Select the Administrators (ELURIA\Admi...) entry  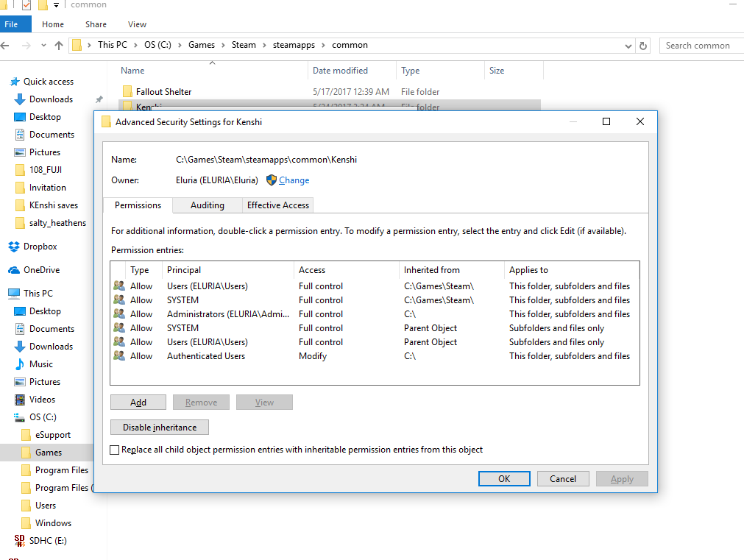pyautogui.click(x=375, y=314)
